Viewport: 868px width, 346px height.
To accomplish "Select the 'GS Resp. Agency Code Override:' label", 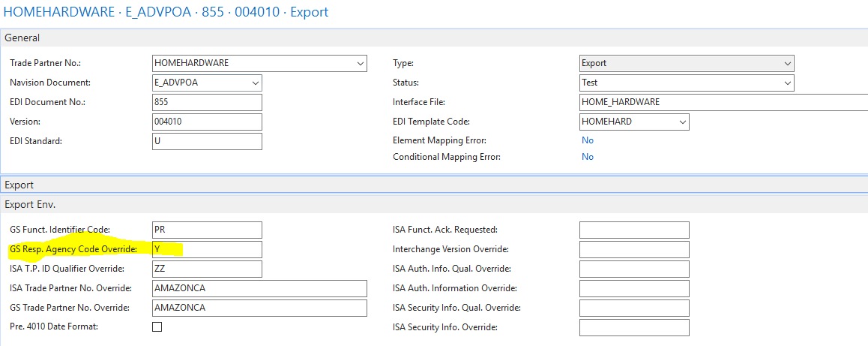I will (x=73, y=249).
